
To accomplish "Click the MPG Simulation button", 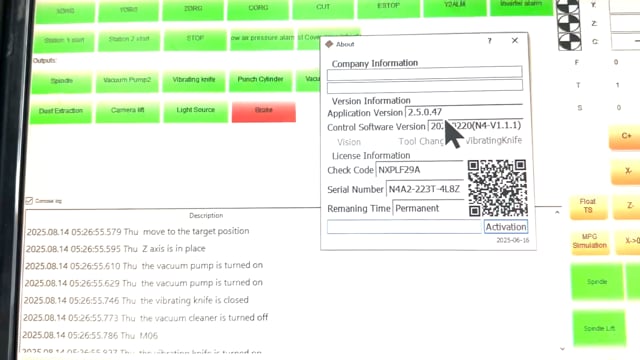I will pos(589,242).
